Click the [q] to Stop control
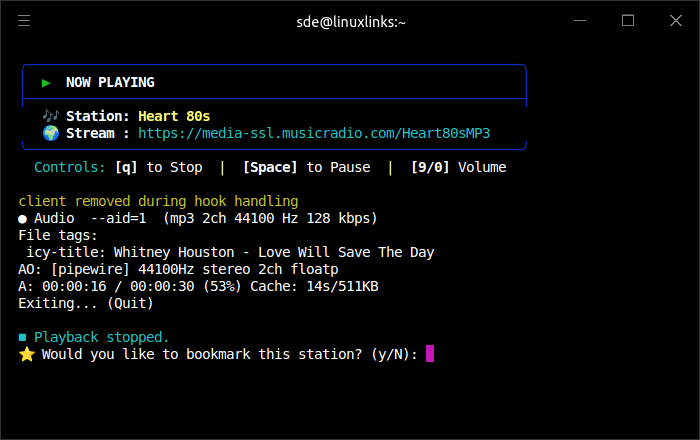The width and height of the screenshot is (700, 440). point(159,167)
